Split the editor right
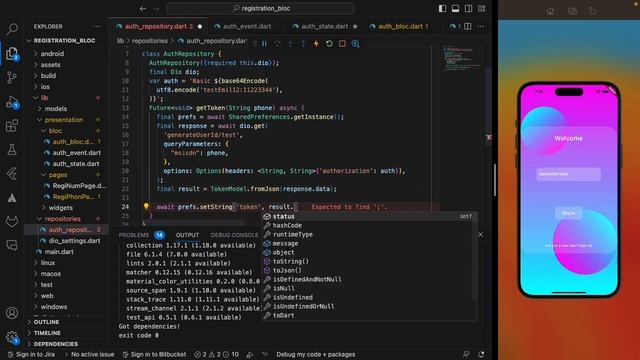 [x=468, y=27]
